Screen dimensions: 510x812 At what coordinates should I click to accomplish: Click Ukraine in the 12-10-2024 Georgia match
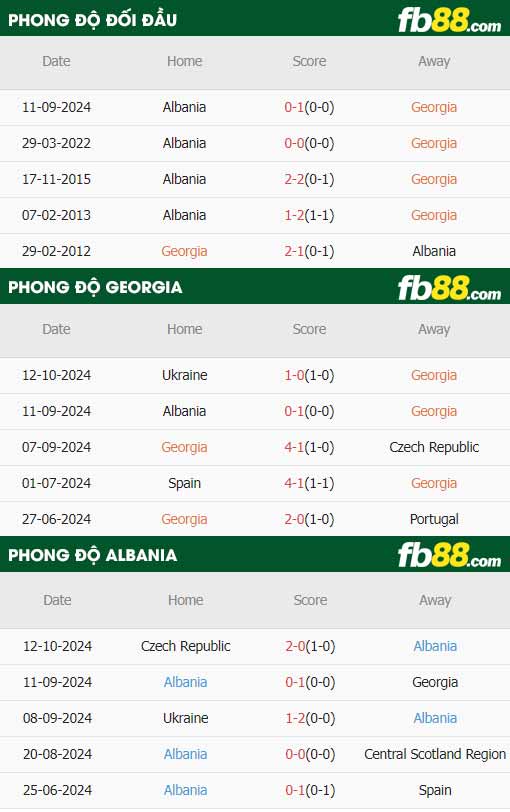tap(185, 375)
